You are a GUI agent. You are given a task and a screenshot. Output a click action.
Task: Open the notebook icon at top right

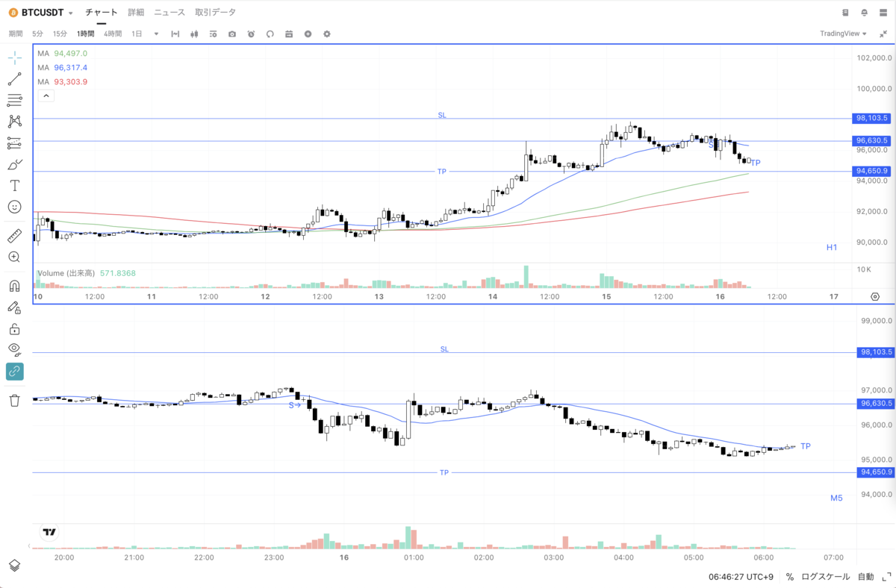coord(846,13)
